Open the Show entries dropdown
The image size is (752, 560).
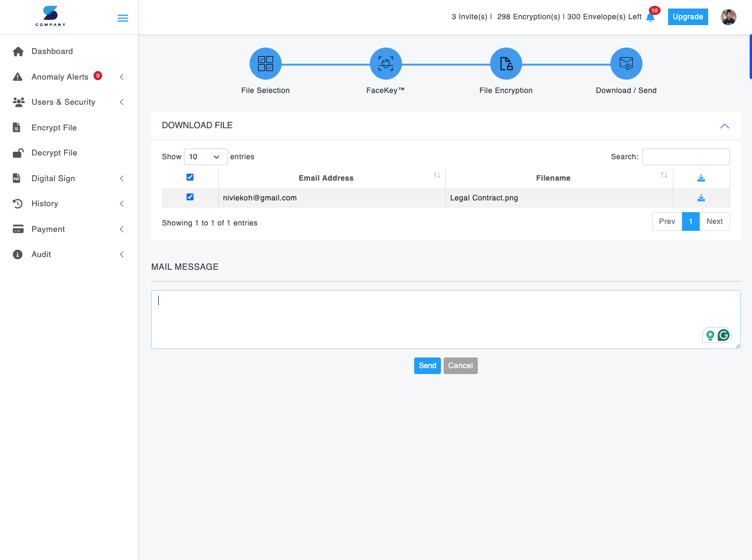pyautogui.click(x=205, y=157)
